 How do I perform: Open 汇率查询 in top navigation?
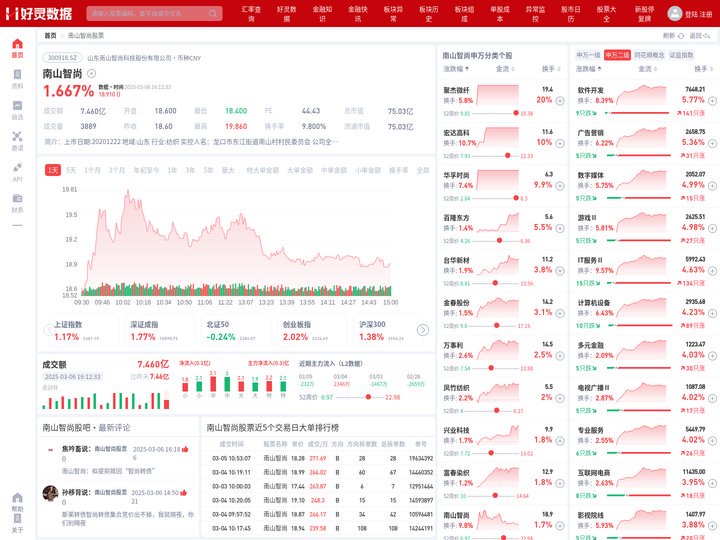pos(251,14)
